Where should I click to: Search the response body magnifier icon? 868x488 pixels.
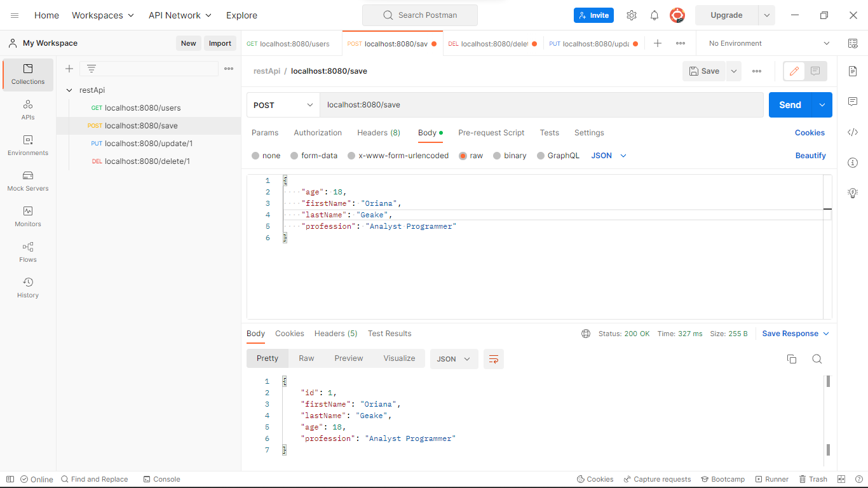(817, 359)
